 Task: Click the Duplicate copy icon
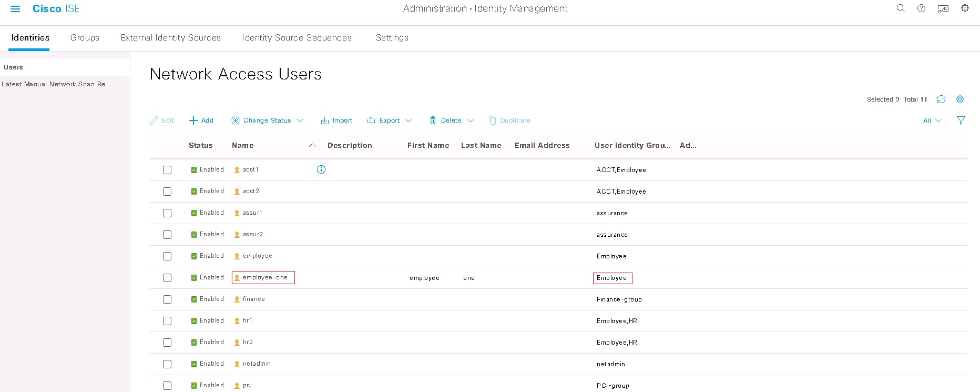tap(493, 120)
